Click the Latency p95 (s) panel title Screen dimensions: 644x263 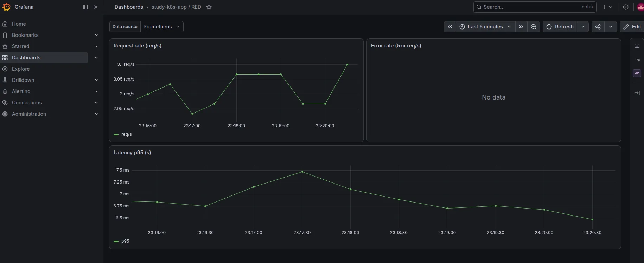[x=132, y=153]
